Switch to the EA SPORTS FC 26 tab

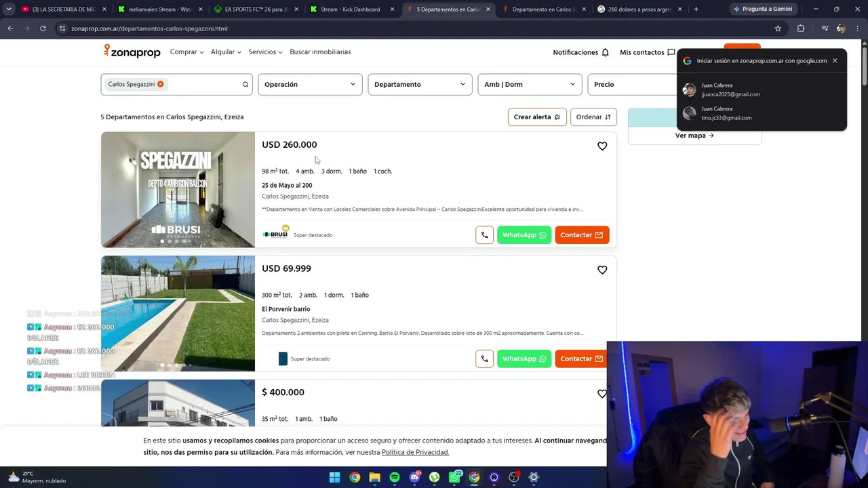(257, 9)
